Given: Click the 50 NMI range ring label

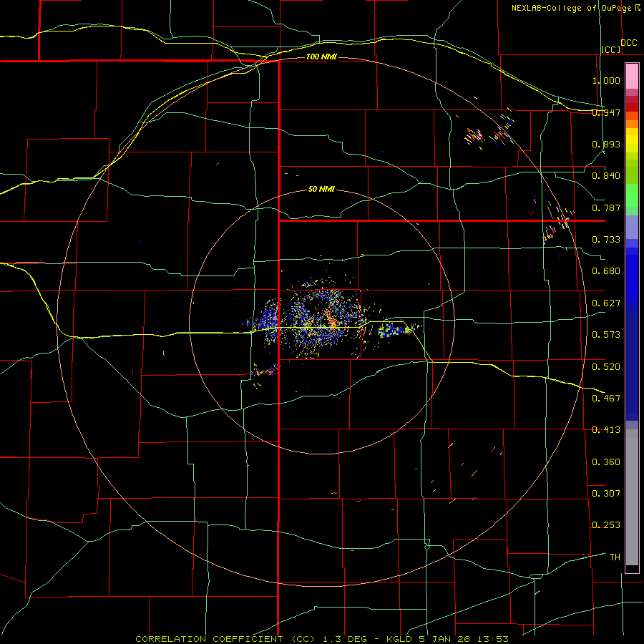Looking at the screenshot, I should point(321,189).
